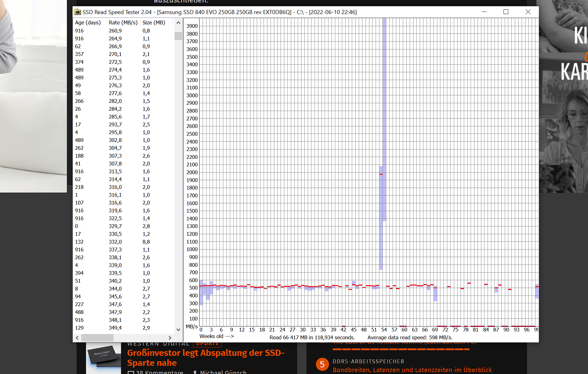Viewport: 588px width, 374px height.
Task: Select the row with rate 270,1
Action: coord(124,54)
